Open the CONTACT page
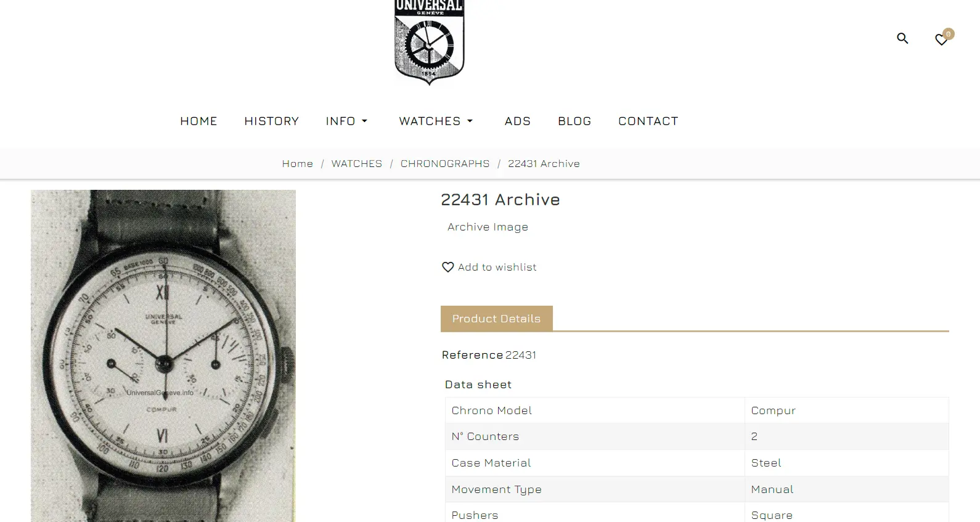Viewport: 980px width, 522px height. [x=648, y=121]
